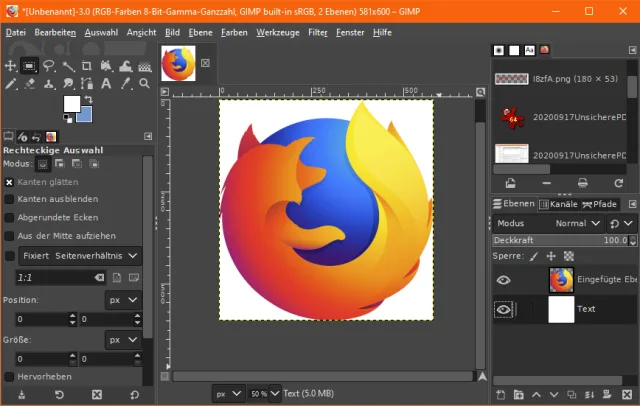Select the Eraser tool
Viewport: 640px width, 406px height.
30,84
